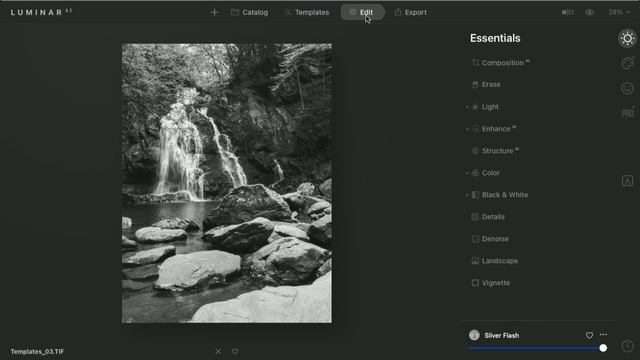Expand the Light tool arrow
The image size is (640, 360).
coord(467,107)
